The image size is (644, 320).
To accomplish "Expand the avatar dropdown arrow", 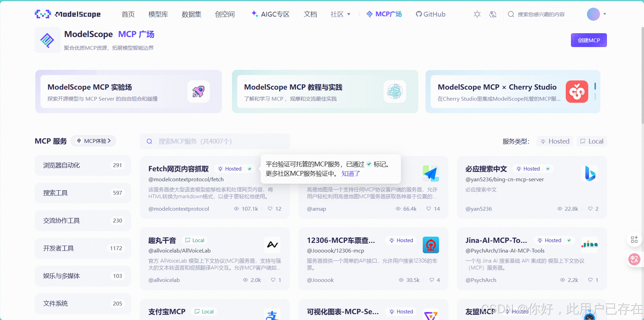I will pos(605,14).
